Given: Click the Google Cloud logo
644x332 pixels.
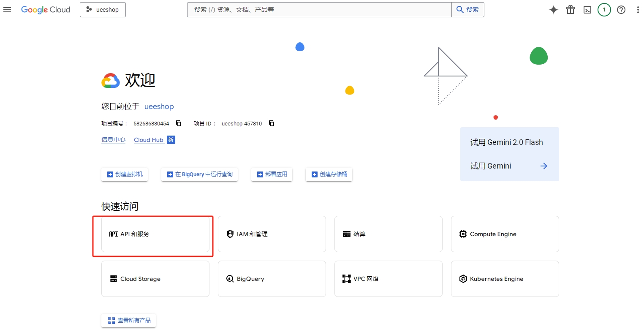Looking at the screenshot, I should [46, 10].
